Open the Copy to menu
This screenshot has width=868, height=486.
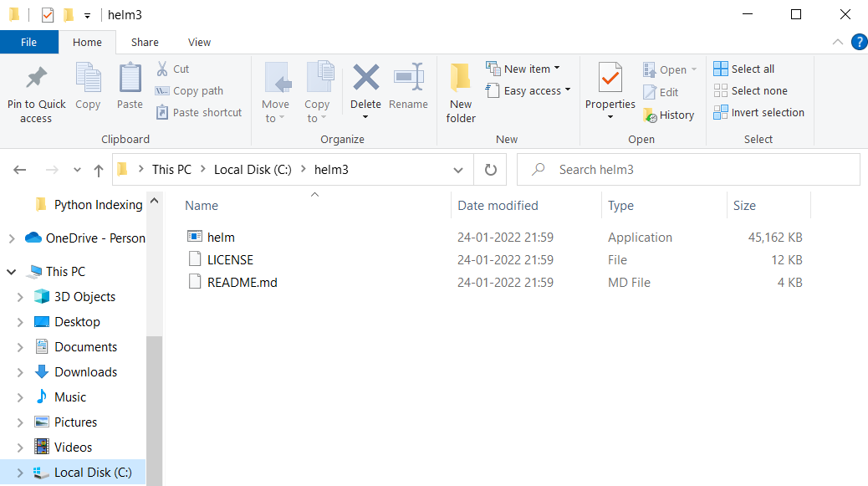tap(317, 93)
